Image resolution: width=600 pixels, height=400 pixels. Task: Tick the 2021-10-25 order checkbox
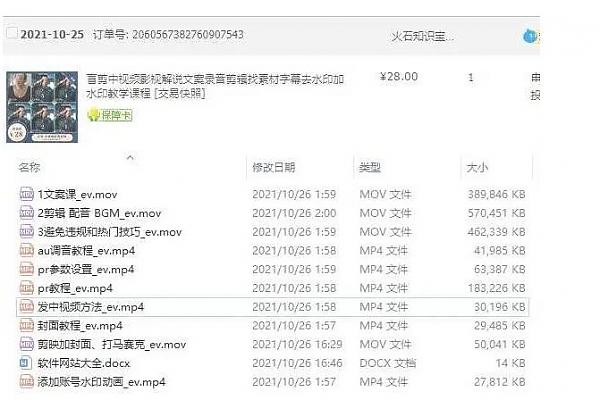10,34
